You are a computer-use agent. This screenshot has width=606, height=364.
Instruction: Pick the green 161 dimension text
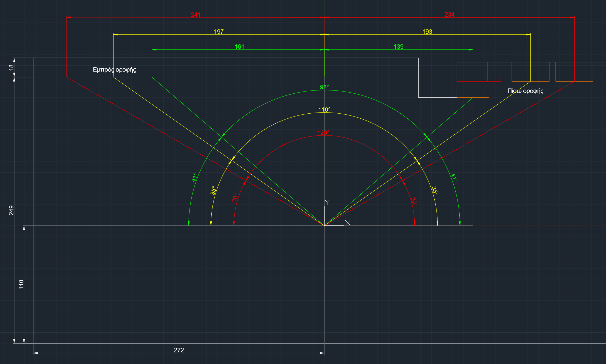tap(239, 47)
